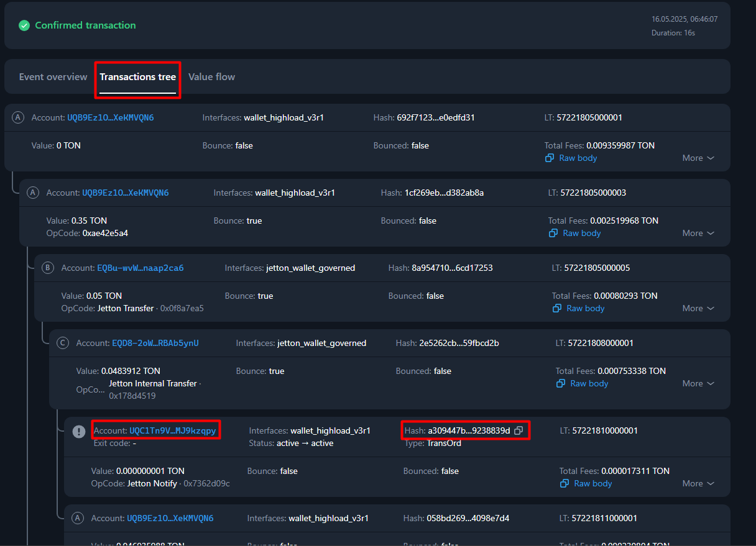Copy the hash a309447b...9238839d
The width and height of the screenshot is (756, 546).
click(519, 430)
